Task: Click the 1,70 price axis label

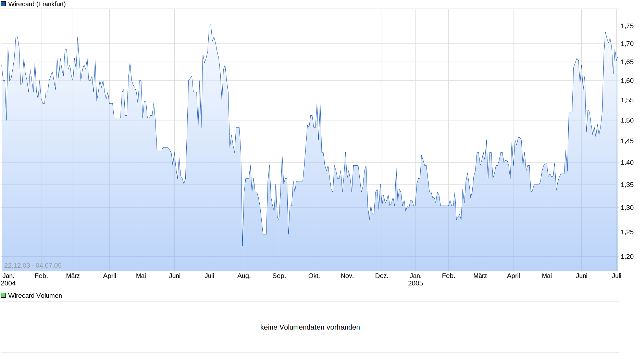Action: (627, 44)
